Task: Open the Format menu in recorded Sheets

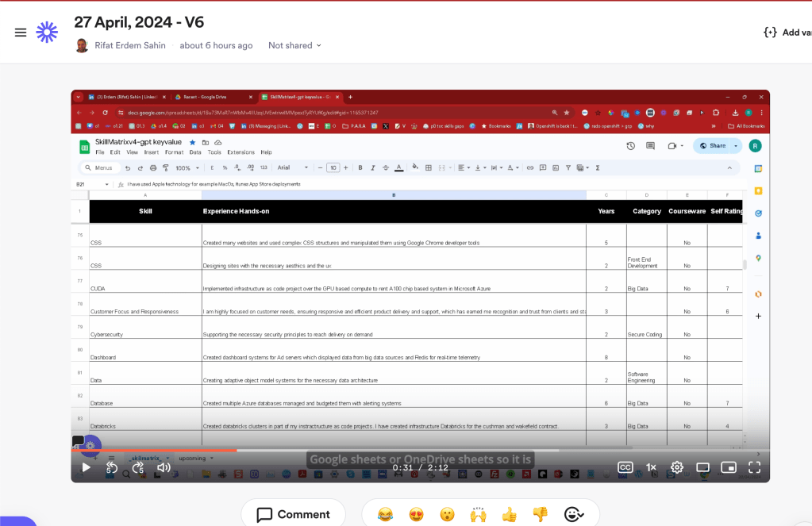Action: [174, 153]
